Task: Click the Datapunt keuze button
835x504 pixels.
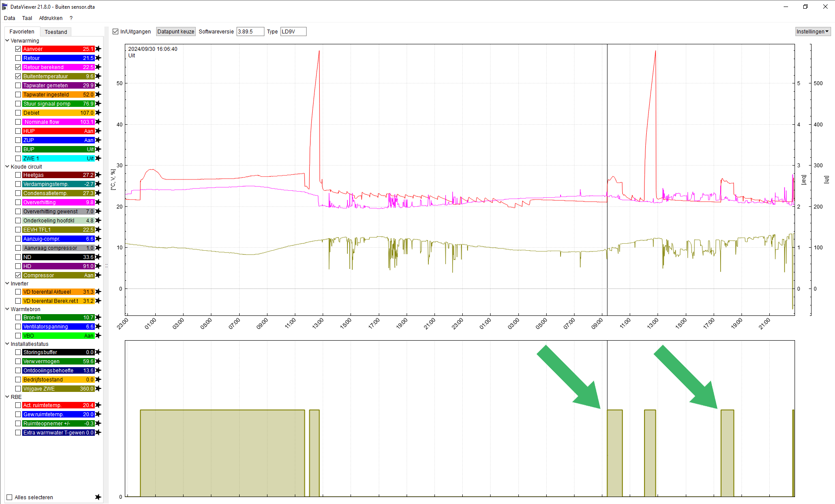Action: pyautogui.click(x=176, y=32)
